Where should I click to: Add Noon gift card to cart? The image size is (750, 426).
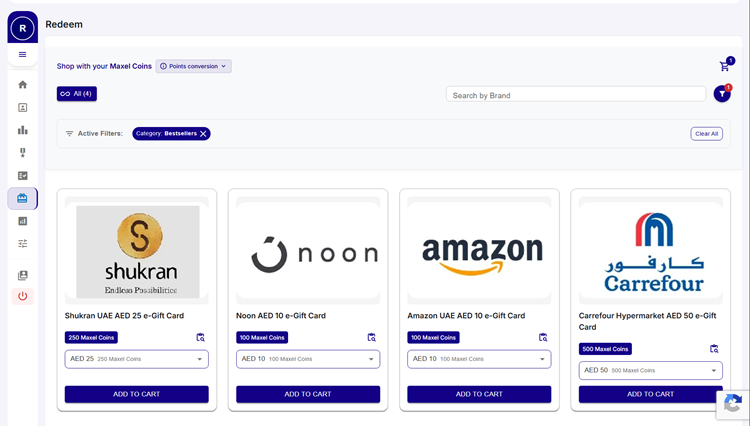pyautogui.click(x=308, y=394)
